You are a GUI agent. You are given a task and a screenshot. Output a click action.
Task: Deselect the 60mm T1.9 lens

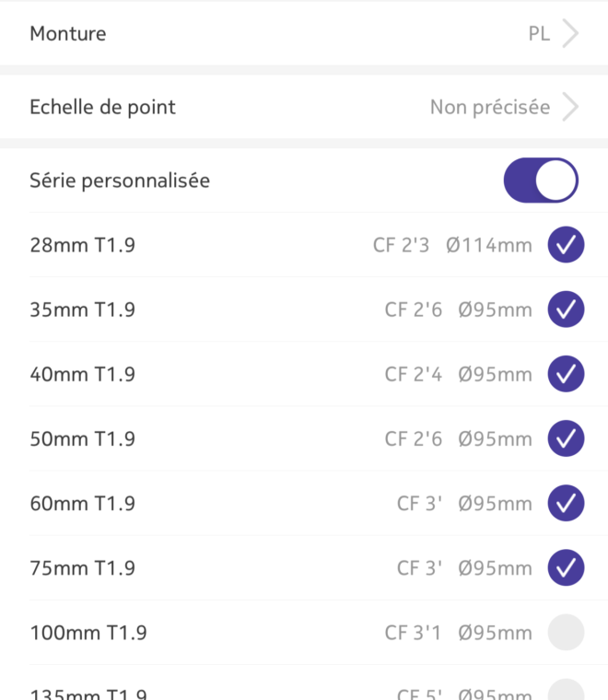pos(566,503)
